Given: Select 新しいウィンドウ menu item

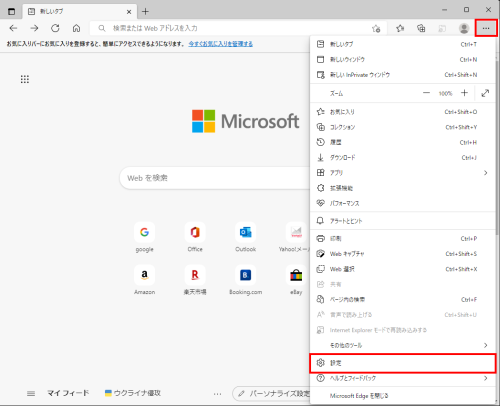Looking at the screenshot, I should point(402,59).
